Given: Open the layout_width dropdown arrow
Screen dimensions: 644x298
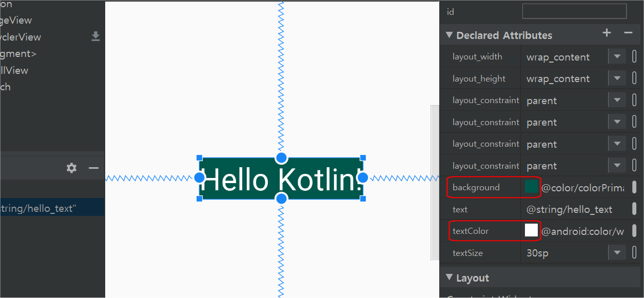Looking at the screenshot, I should (x=617, y=56).
